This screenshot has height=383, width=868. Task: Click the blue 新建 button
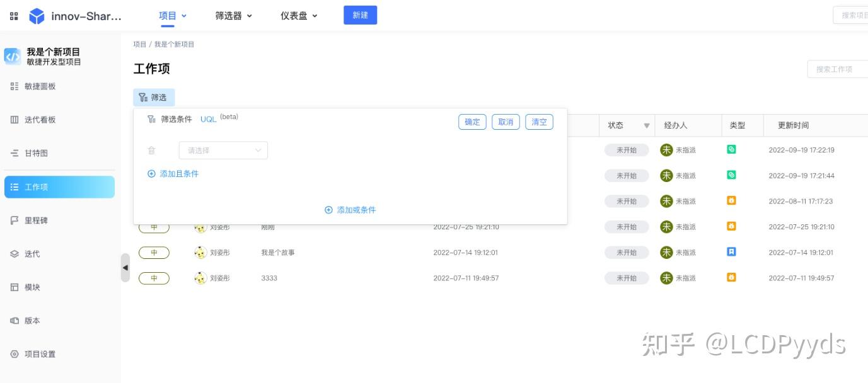tap(360, 15)
